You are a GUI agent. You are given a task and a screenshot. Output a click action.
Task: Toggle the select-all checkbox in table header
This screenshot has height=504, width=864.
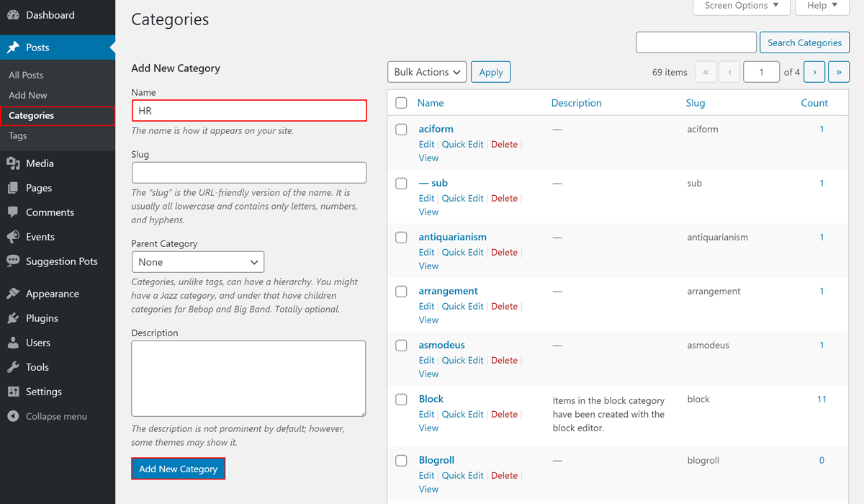tap(401, 103)
